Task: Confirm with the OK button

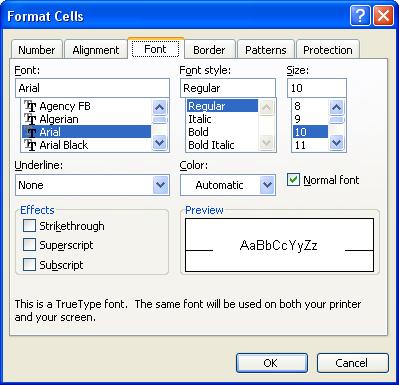Action: [x=272, y=363]
